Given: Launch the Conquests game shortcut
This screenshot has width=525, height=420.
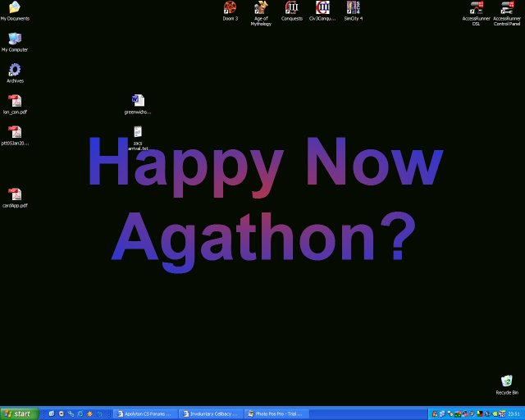Looking at the screenshot, I should (292, 7).
